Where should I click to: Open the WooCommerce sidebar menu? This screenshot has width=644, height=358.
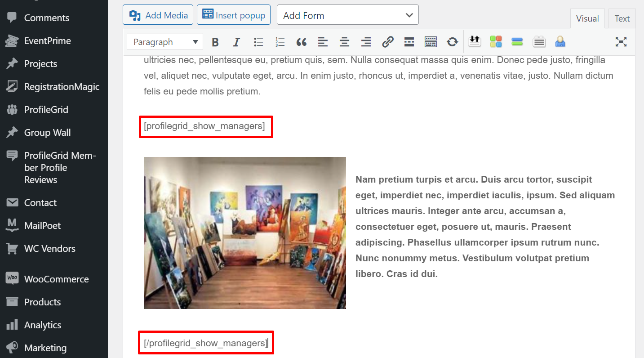pyautogui.click(x=56, y=279)
